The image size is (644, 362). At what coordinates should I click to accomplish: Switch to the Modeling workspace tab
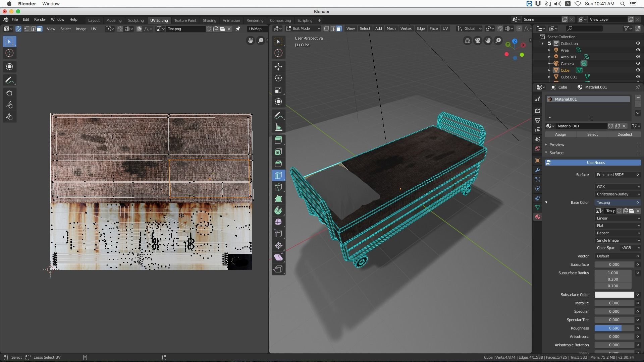(114, 20)
